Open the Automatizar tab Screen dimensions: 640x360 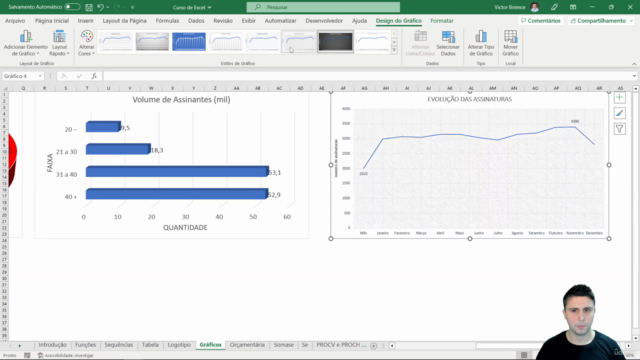(280, 21)
